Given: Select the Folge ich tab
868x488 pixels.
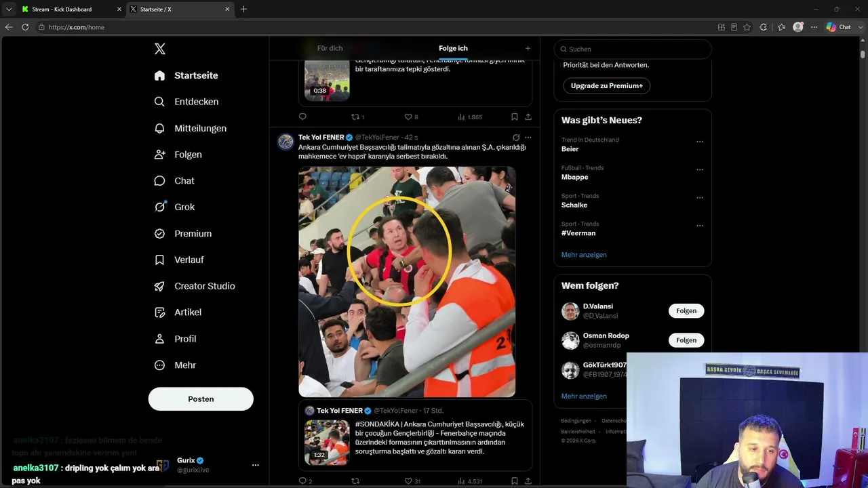Looking at the screenshot, I should [x=453, y=48].
